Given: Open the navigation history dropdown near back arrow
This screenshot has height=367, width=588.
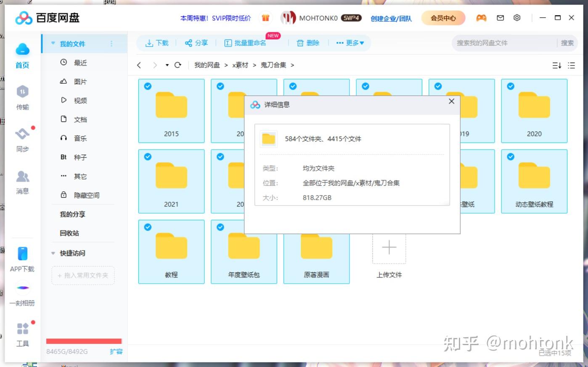Looking at the screenshot, I should [x=167, y=65].
